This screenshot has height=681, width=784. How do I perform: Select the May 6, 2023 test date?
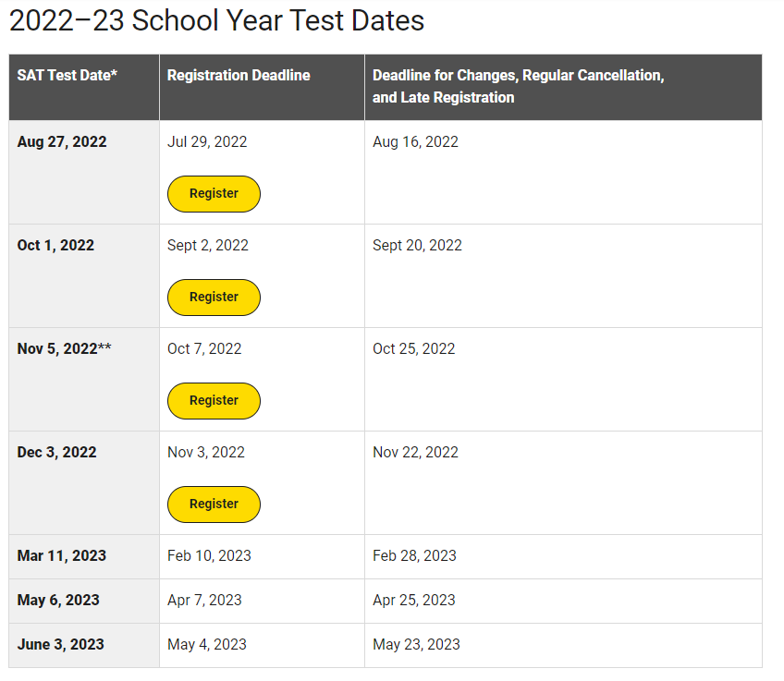tap(58, 601)
